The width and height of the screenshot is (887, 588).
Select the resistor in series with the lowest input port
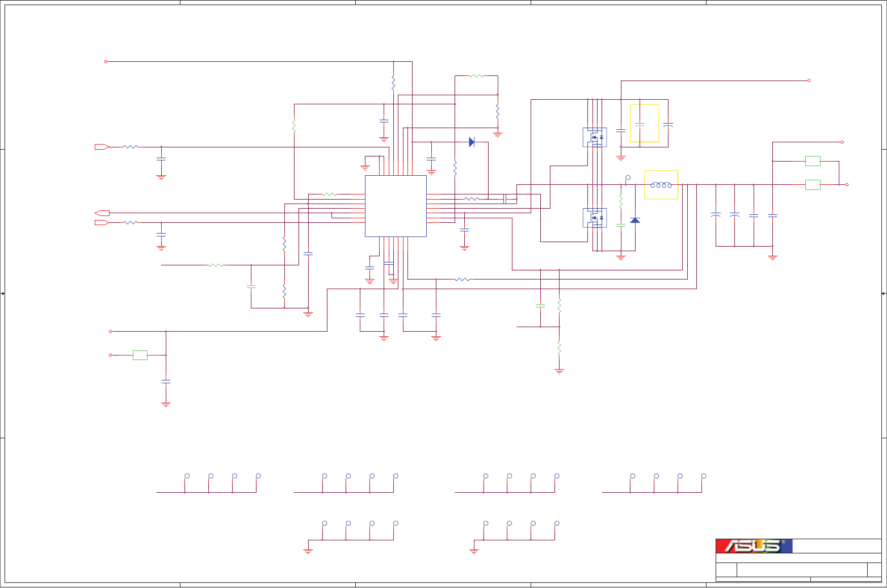click(x=131, y=222)
